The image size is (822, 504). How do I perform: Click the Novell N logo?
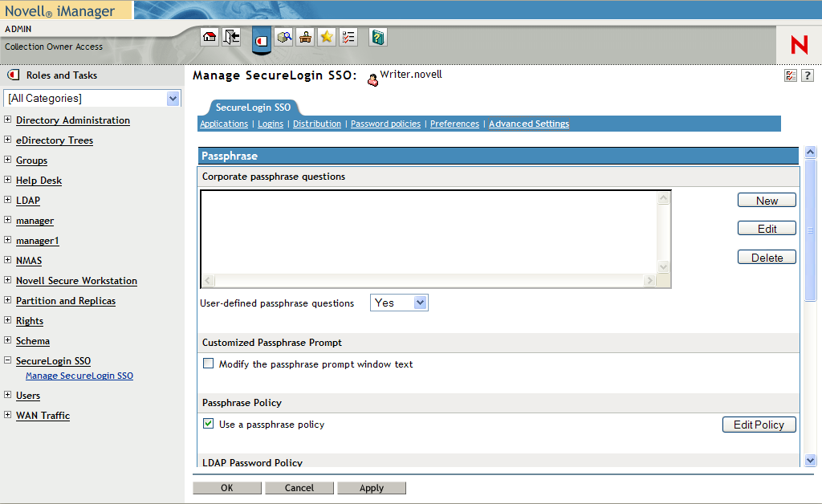click(x=799, y=45)
